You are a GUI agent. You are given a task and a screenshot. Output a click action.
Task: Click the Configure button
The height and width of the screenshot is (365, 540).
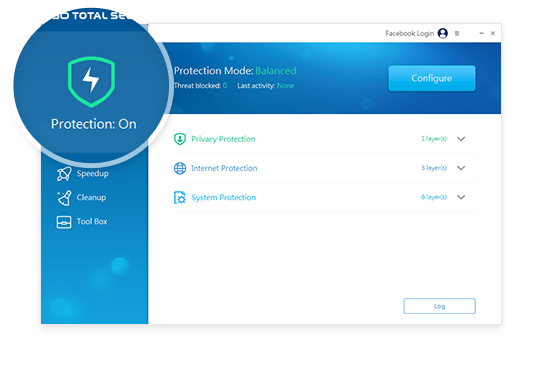(432, 78)
